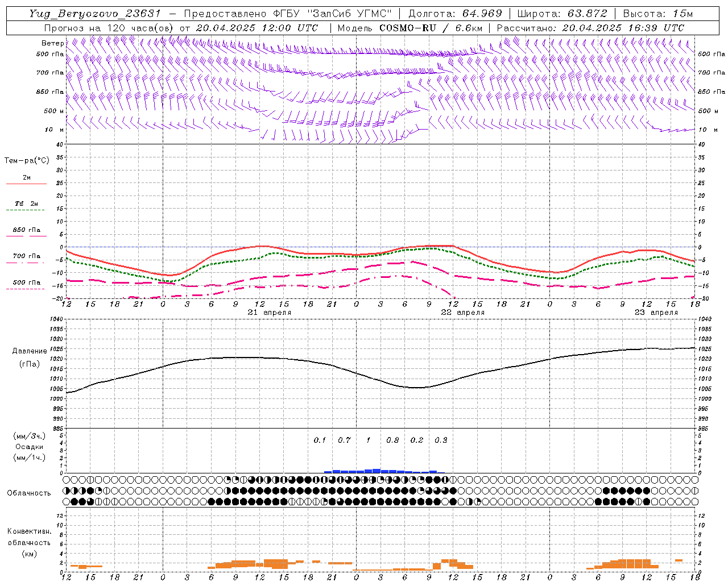
Task: Click the 0.1 precipitation amount
Action: (x=320, y=440)
